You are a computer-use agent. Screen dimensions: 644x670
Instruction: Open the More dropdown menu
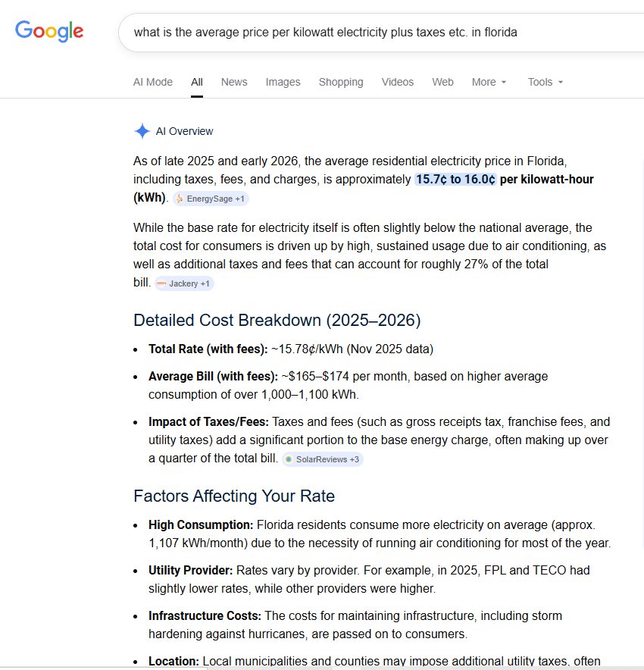tap(489, 82)
